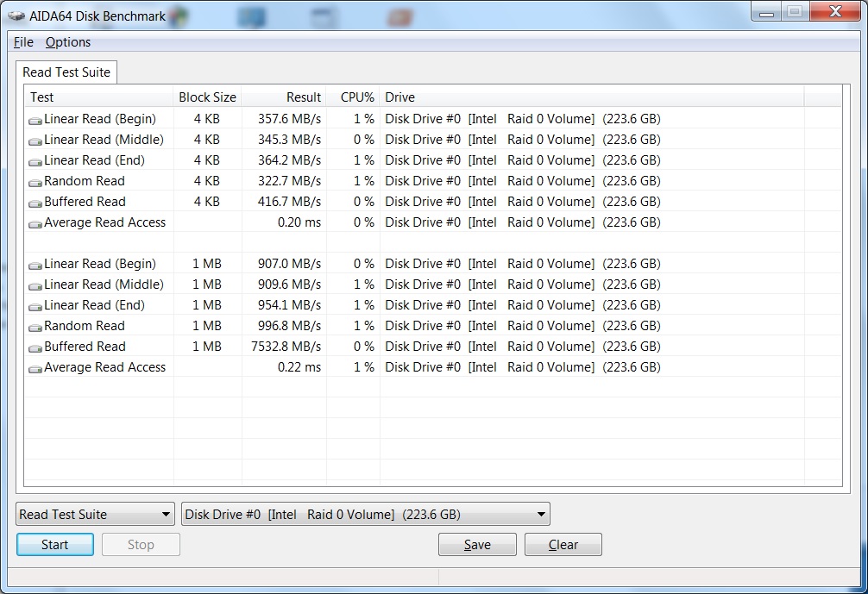Select the 322.7 MB/s result cell
The height and width of the screenshot is (594, 868).
289,181
